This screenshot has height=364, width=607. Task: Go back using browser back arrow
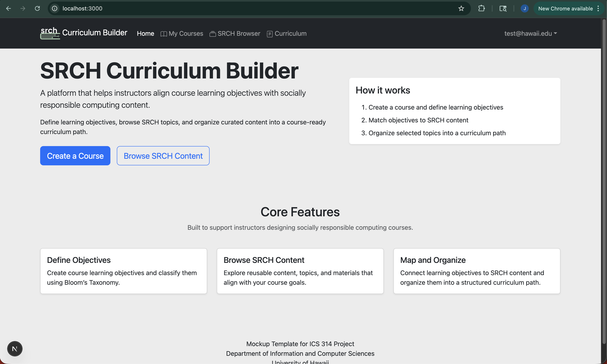point(8,9)
